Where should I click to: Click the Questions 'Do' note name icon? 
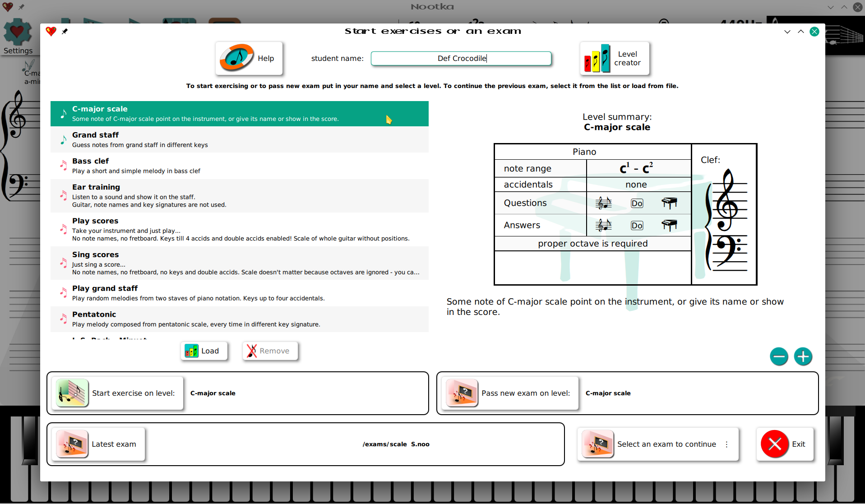pos(637,203)
